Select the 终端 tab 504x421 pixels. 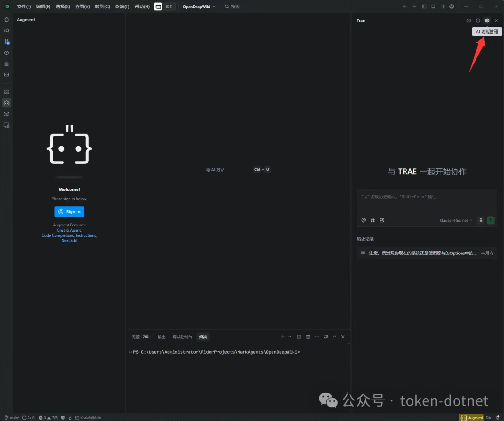(x=203, y=337)
